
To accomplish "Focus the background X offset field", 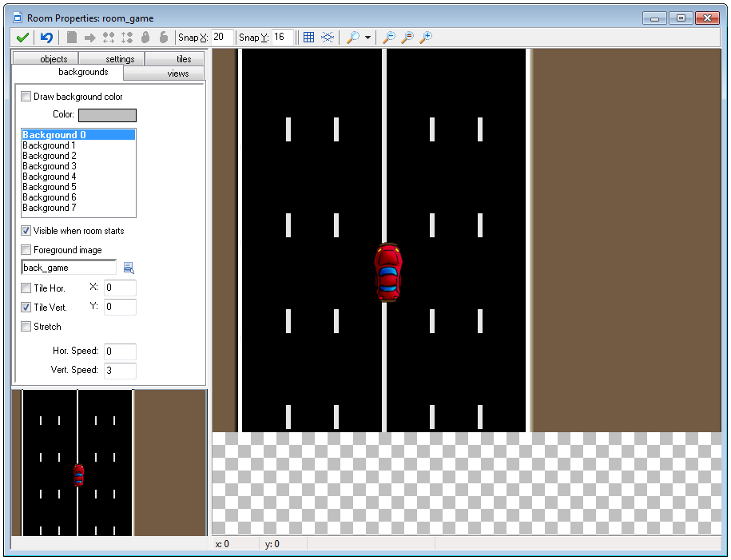I will point(120,288).
